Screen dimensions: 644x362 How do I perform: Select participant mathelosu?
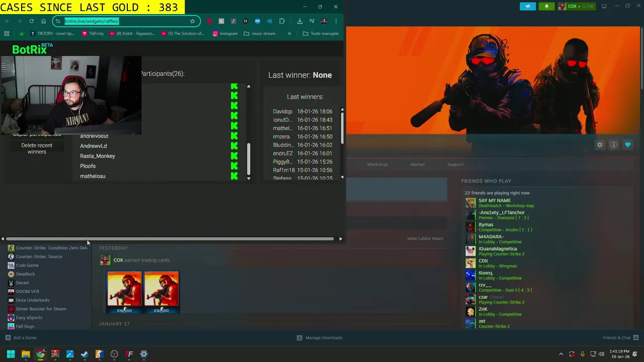pos(93,176)
